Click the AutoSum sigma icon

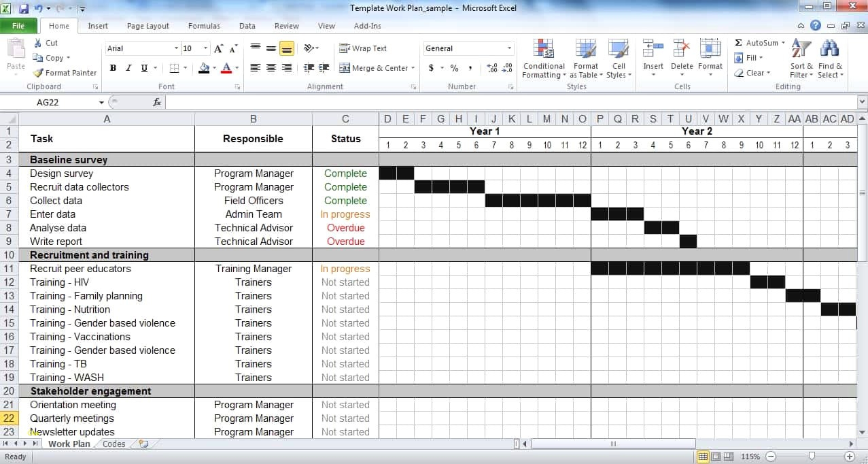coord(739,43)
